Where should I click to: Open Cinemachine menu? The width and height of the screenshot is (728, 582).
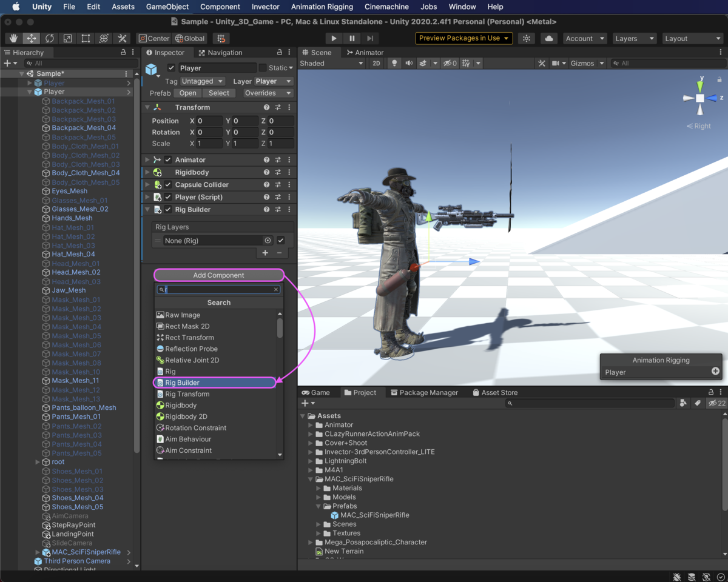[x=386, y=7]
